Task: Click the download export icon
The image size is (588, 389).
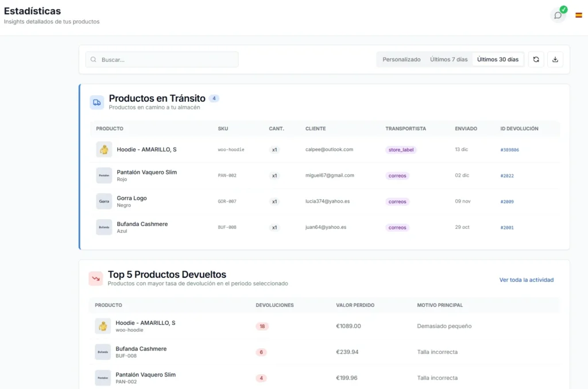Action: click(555, 59)
